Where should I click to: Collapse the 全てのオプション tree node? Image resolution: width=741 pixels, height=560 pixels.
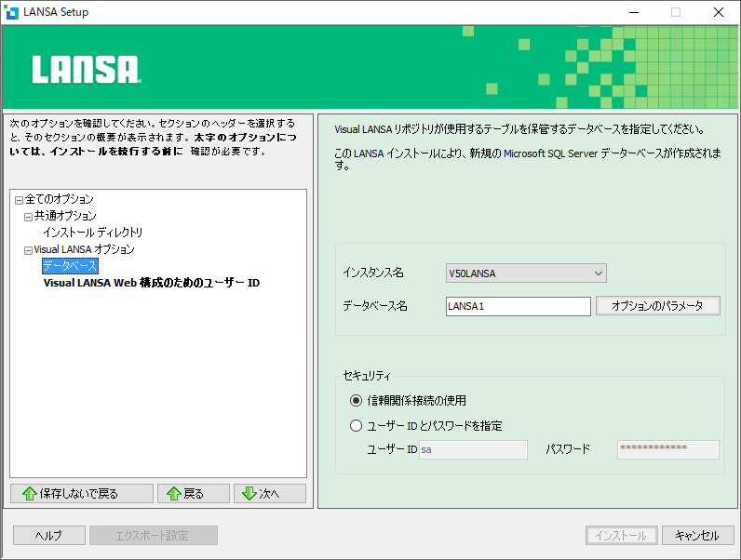(x=19, y=200)
